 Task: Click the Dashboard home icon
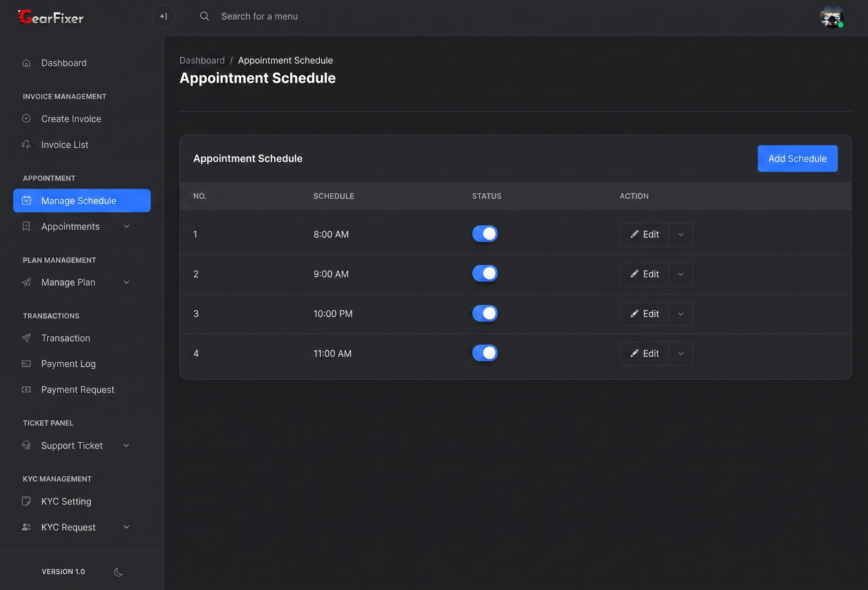[26, 63]
